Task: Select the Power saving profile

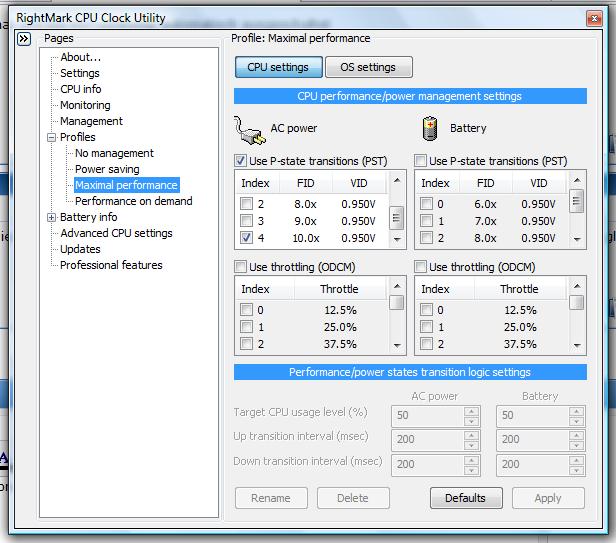Action: click(107, 169)
